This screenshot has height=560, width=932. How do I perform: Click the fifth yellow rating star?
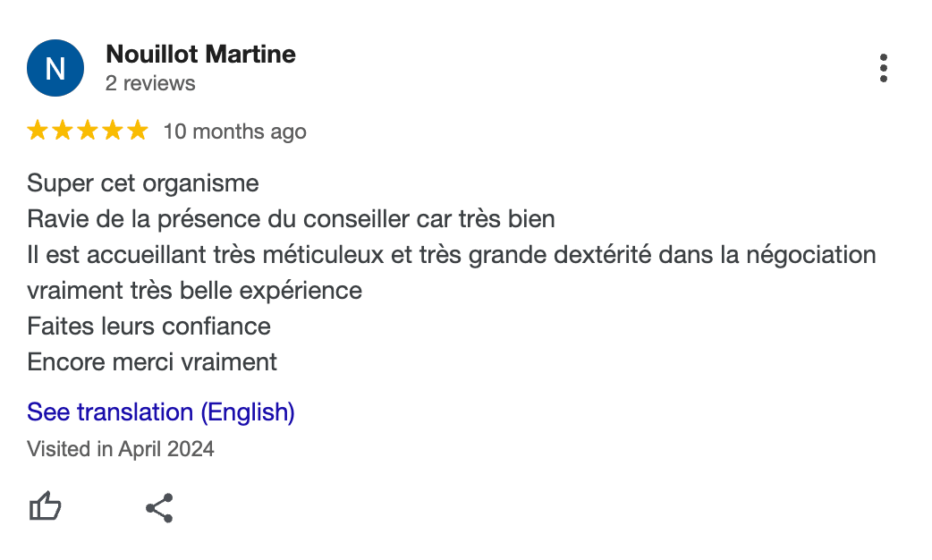(x=138, y=131)
